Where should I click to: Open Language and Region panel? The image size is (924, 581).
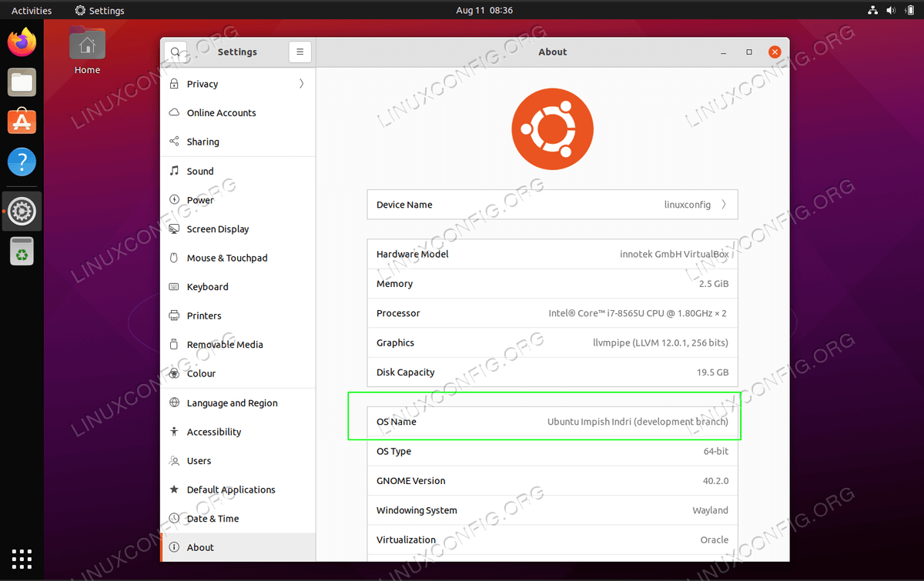click(232, 403)
